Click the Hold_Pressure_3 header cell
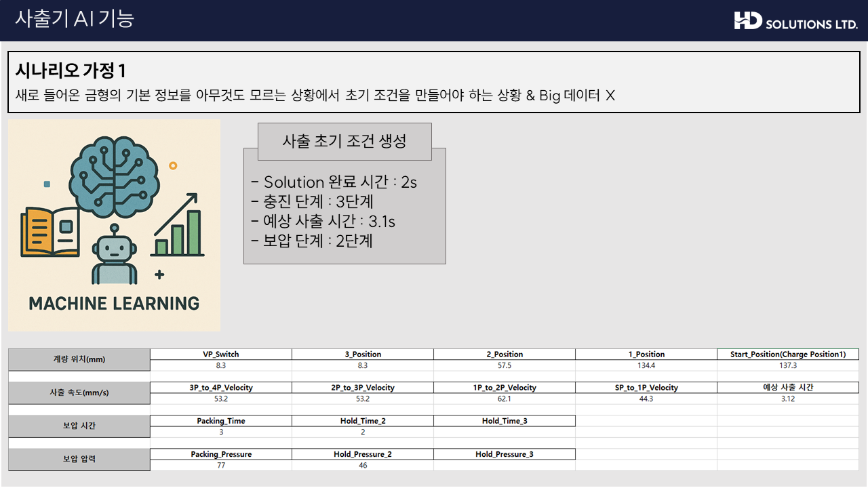 point(505,454)
